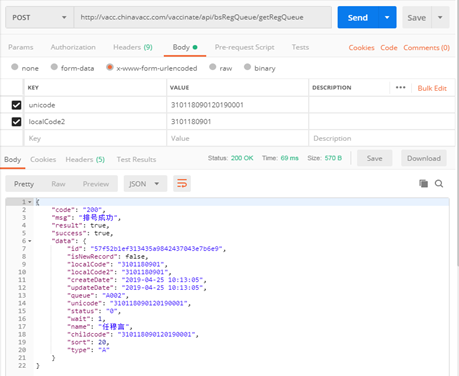
Task: Open the Send button dropdown arrow
Action: click(x=387, y=17)
